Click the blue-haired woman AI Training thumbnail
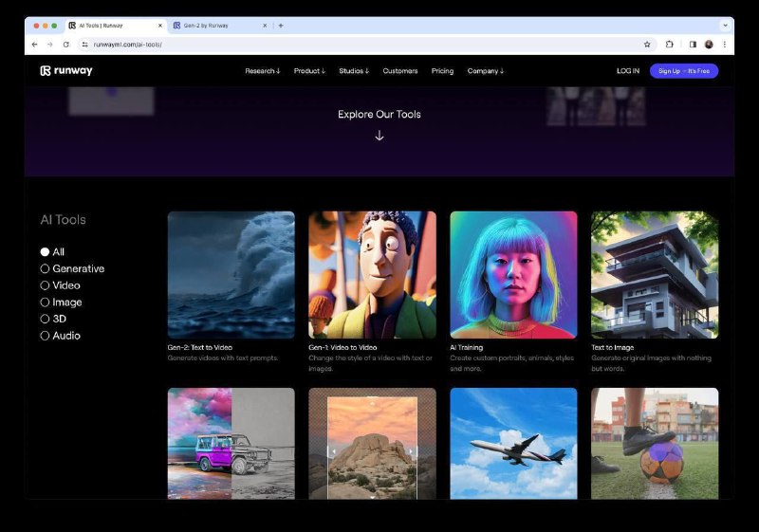 pos(513,275)
